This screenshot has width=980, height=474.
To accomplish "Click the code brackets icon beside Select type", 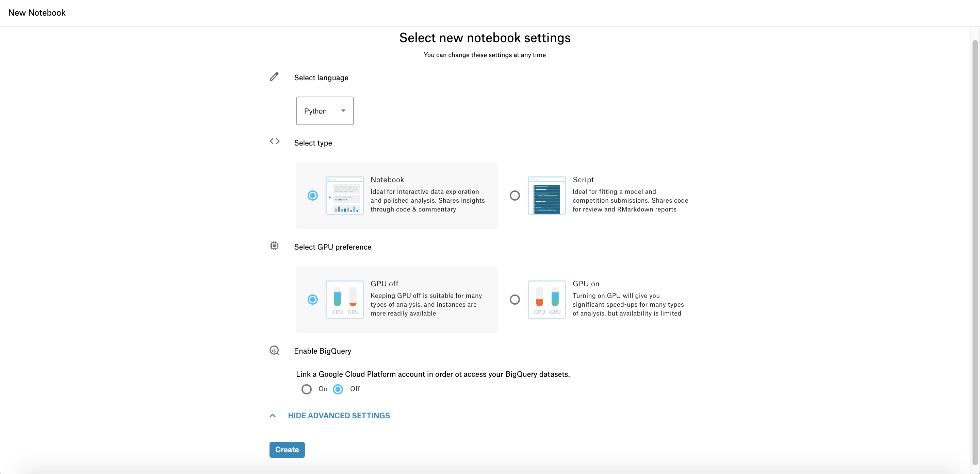I will [274, 141].
